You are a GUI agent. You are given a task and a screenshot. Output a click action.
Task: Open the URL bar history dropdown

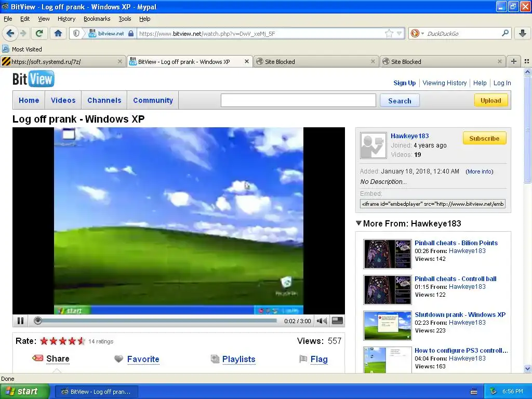(x=400, y=33)
